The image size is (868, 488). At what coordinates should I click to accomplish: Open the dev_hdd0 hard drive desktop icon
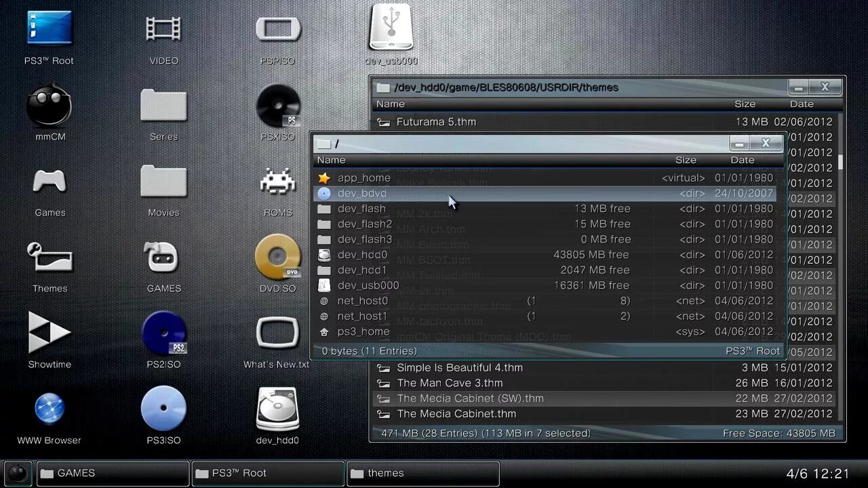click(x=277, y=409)
